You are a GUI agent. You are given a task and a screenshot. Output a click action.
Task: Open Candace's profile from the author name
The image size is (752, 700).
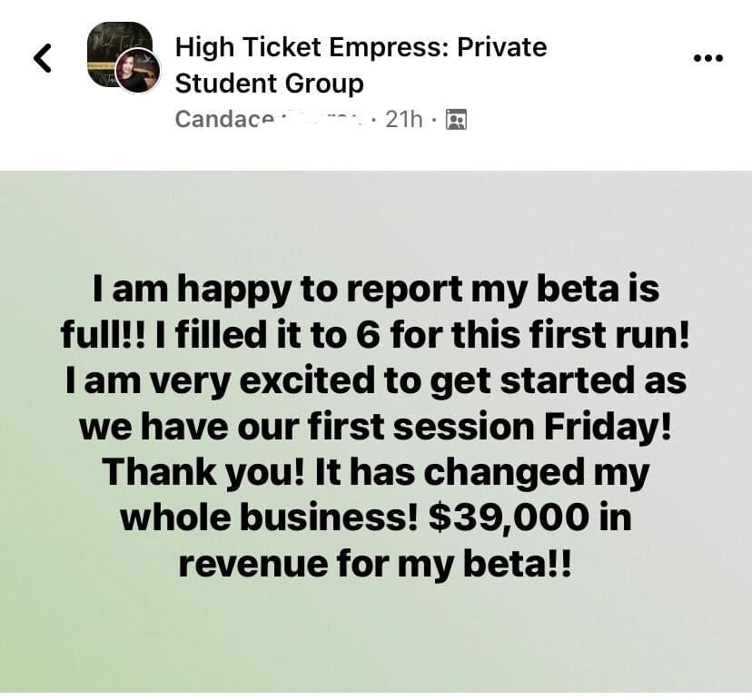coord(225,119)
